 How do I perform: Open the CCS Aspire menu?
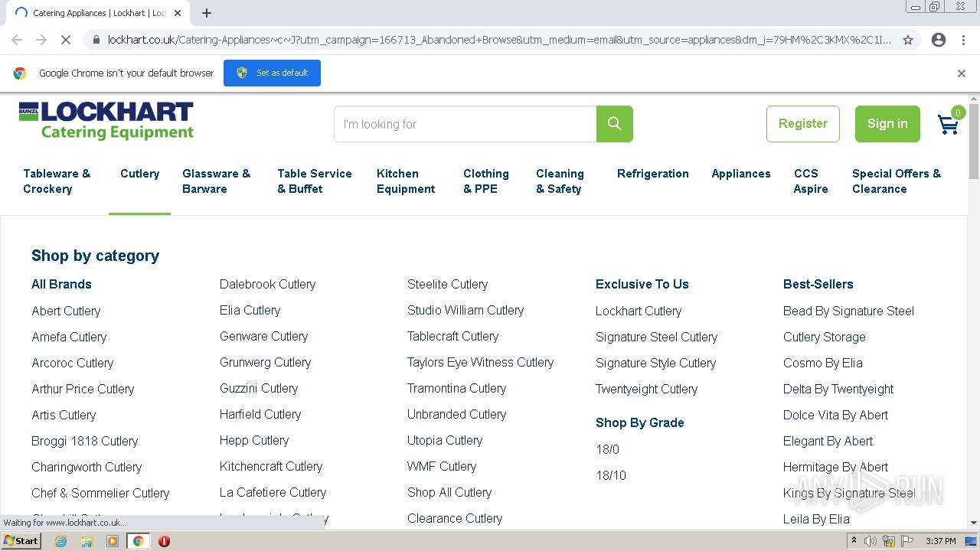[811, 181]
